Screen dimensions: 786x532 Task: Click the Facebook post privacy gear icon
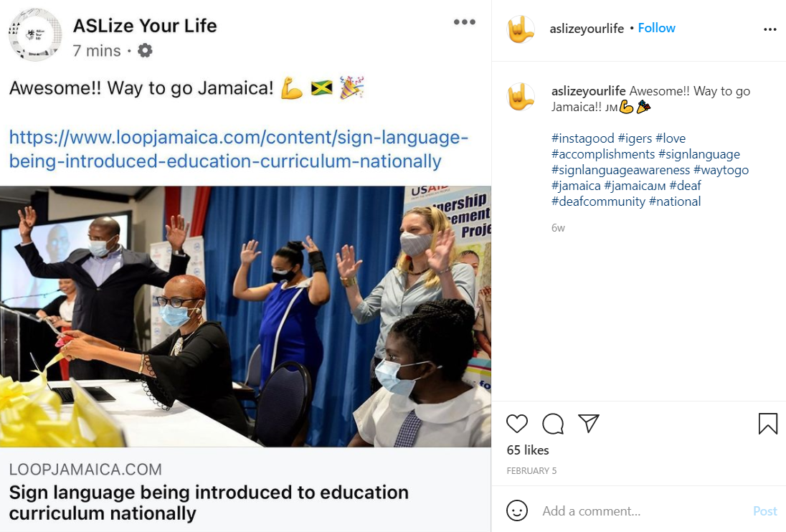point(145,51)
